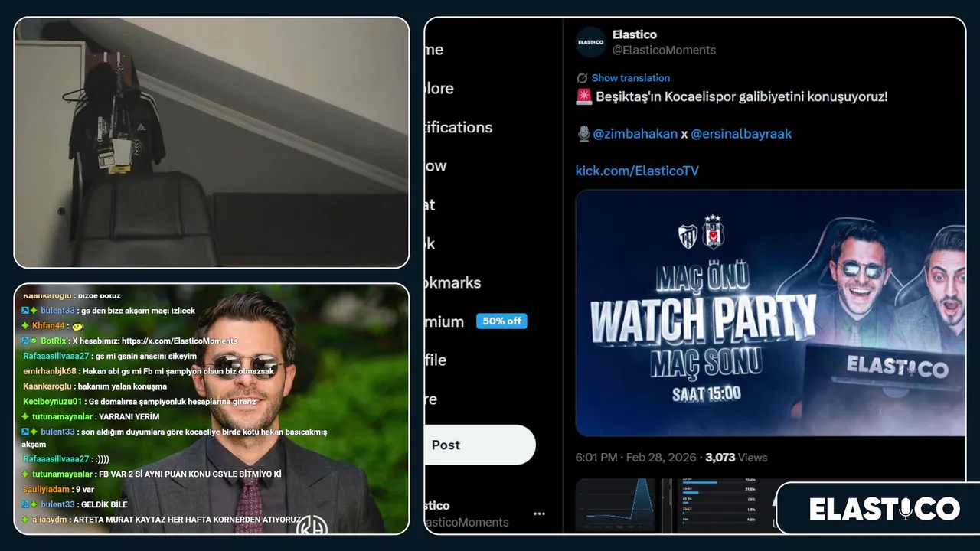This screenshot has width=980, height=551.
Task: Open the Elastico avatar in the tweet header
Action: (591, 42)
